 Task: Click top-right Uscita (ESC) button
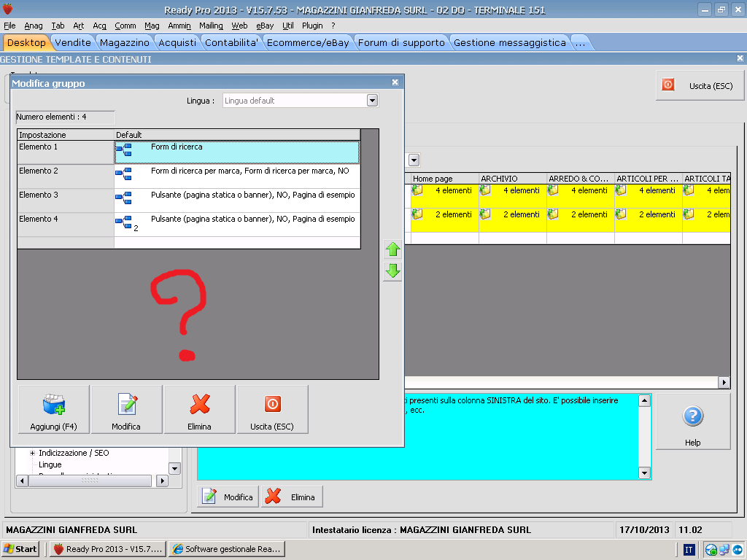(700, 86)
